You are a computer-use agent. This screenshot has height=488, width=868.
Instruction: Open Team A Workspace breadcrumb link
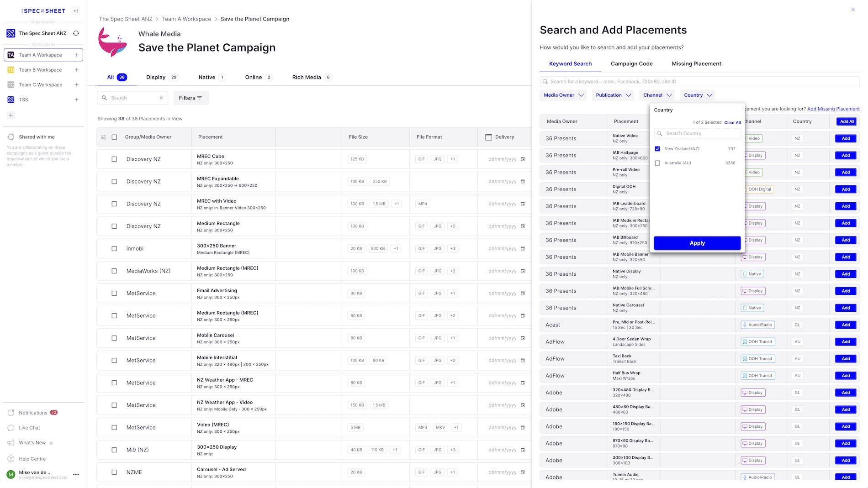(186, 19)
